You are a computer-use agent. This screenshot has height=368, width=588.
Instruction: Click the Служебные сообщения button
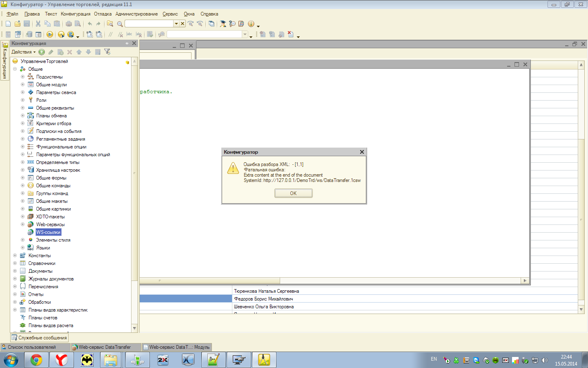[x=39, y=338]
